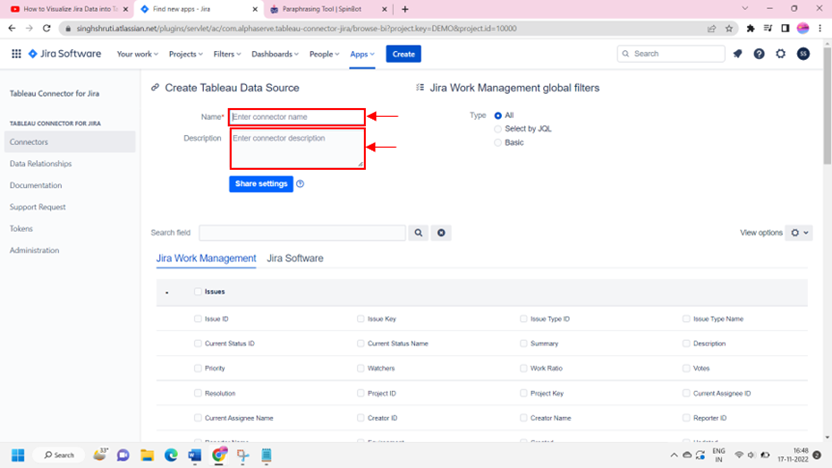
Task: Bookmark this page with star icon
Action: [x=729, y=28]
